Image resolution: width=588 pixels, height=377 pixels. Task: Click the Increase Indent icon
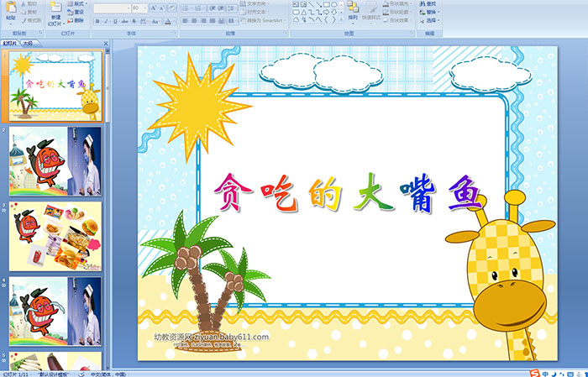click(x=221, y=8)
